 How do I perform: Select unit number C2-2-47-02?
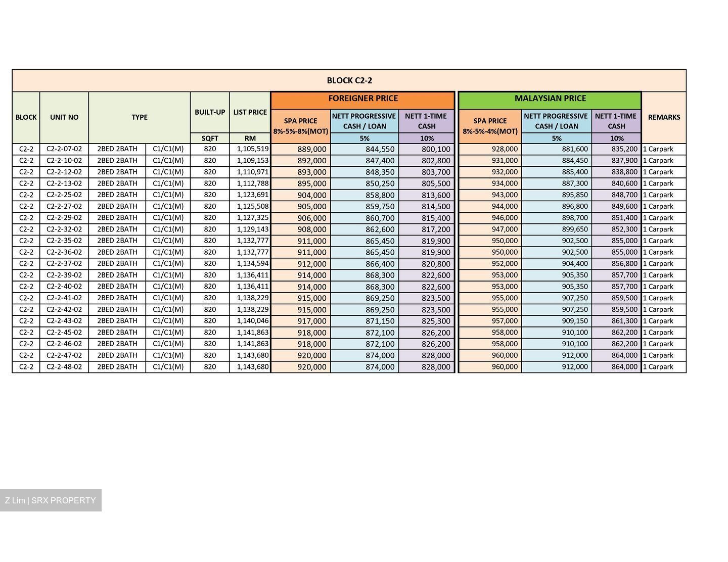[x=64, y=355]
